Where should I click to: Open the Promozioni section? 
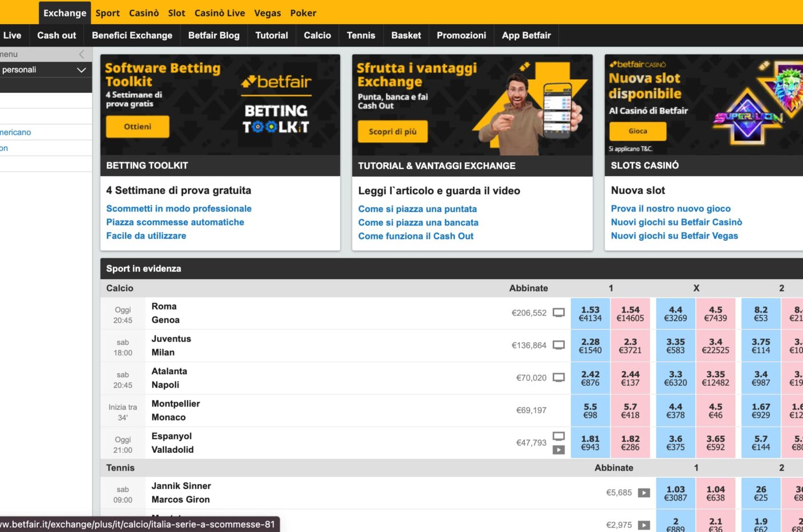pos(461,35)
